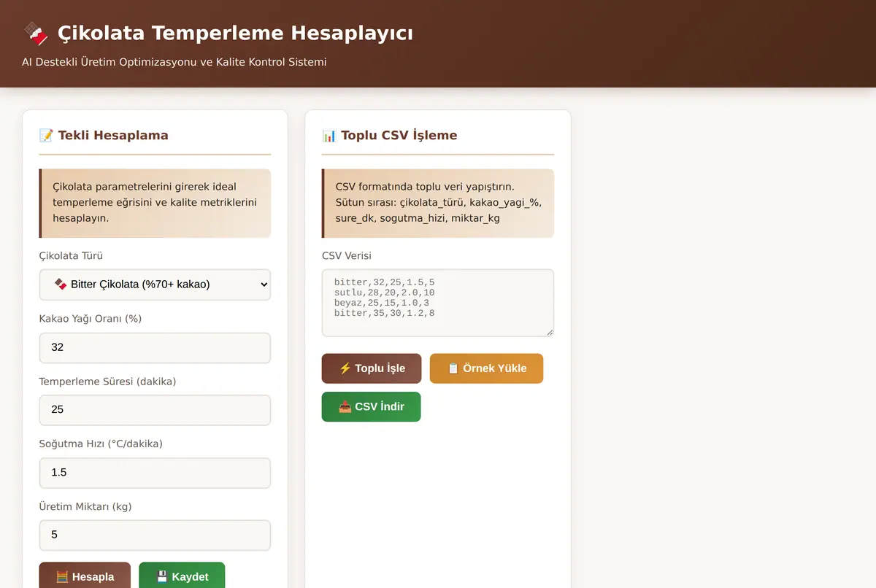Click the chart icon beside Toplu CSV

329,135
